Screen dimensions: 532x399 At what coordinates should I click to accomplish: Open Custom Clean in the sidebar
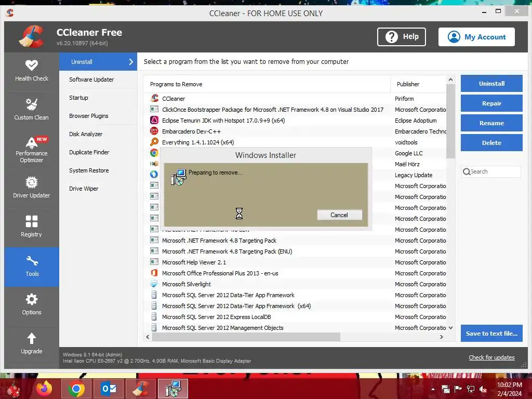pyautogui.click(x=32, y=110)
